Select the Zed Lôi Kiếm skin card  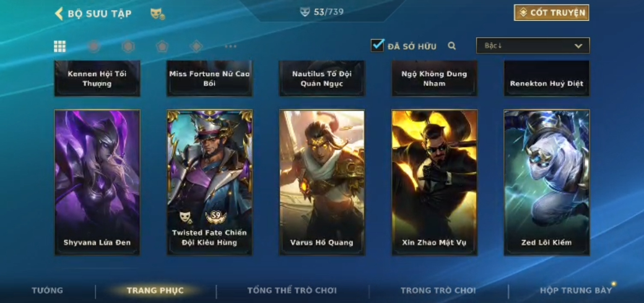tap(547, 182)
